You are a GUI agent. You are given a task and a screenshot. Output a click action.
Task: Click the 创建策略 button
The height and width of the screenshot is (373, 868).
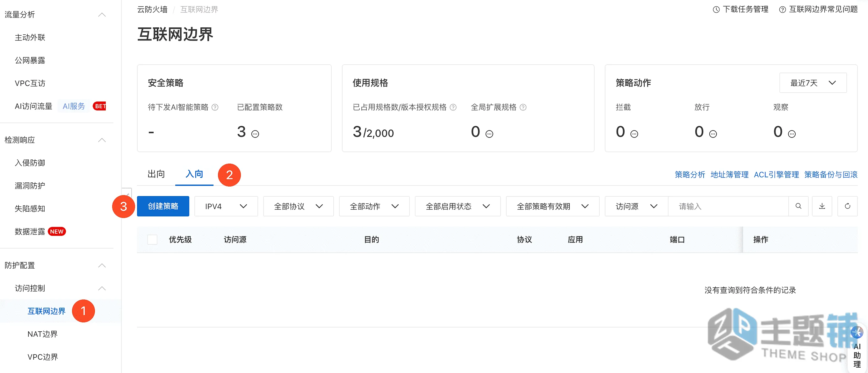click(163, 206)
